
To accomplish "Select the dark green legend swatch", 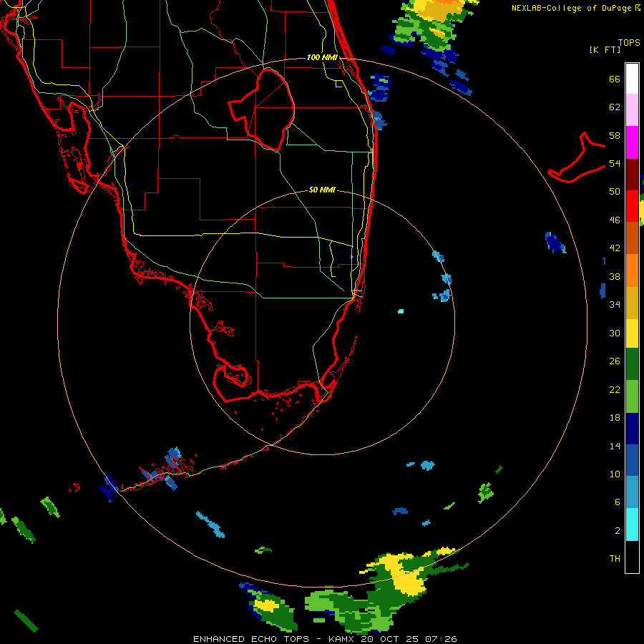I will pyautogui.click(x=632, y=364).
